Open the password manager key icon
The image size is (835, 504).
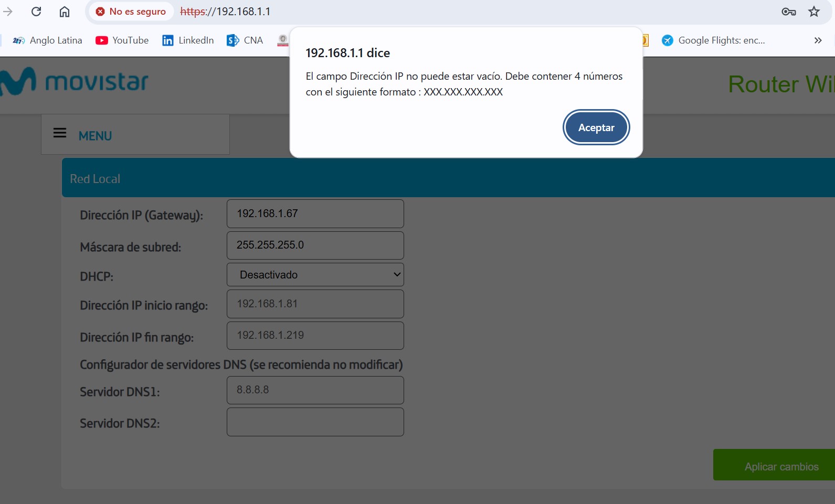tap(788, 12)
